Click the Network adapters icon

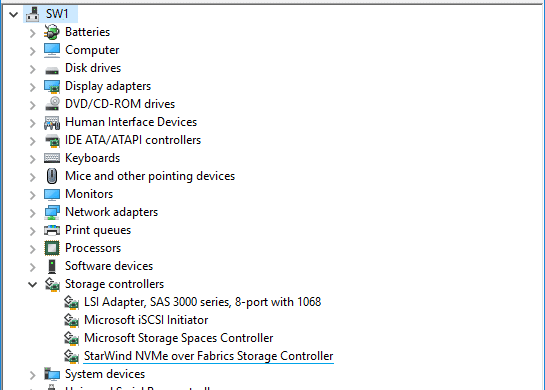[52, 212]
